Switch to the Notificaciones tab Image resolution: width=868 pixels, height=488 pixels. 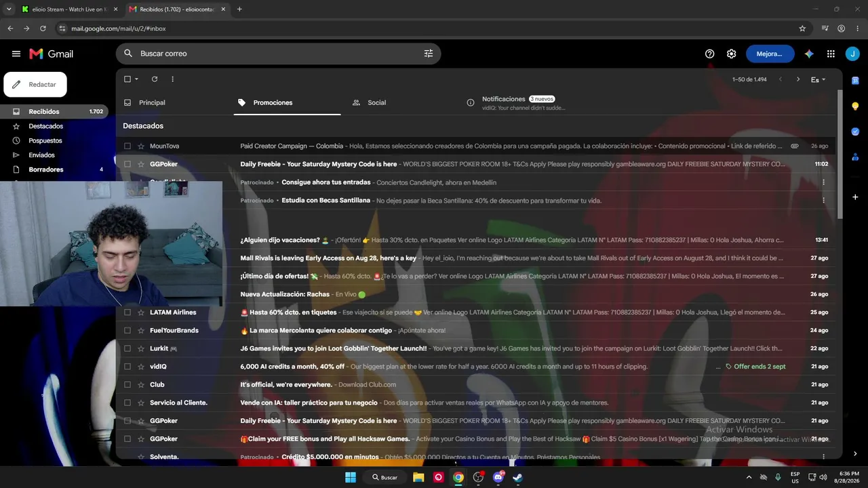tap(515, 102)
